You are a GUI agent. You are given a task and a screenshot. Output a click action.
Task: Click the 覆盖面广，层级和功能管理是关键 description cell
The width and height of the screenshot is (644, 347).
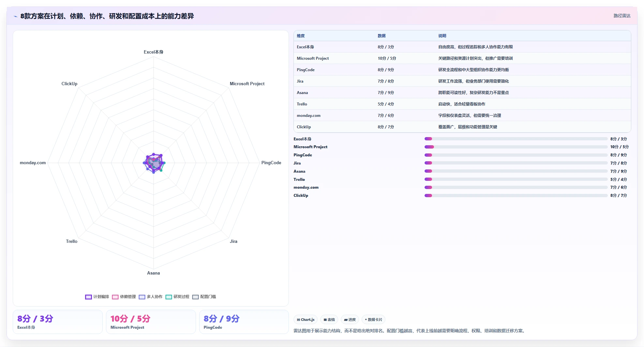point(468,127)
